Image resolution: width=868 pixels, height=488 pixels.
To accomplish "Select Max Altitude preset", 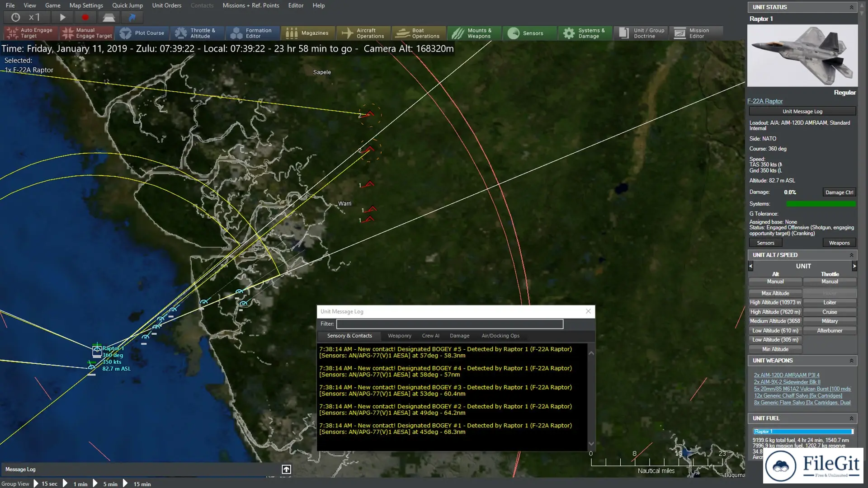I will tap(775, 293).
